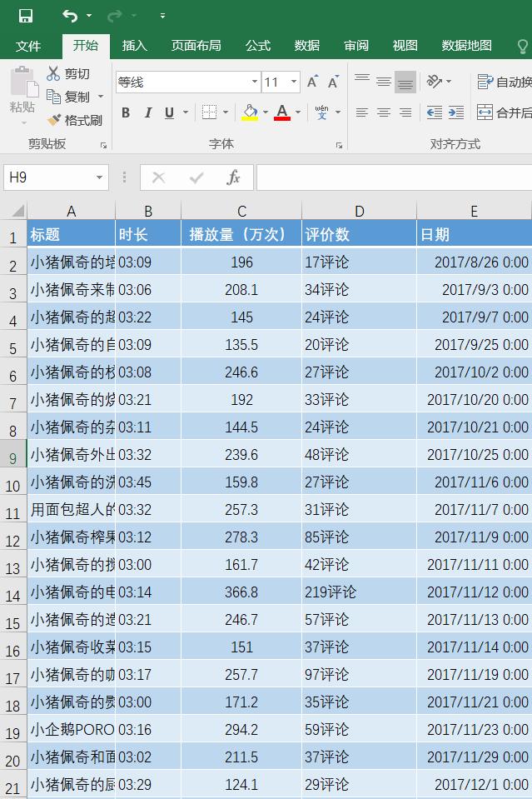Open the fill color dropdown arrow
This screenshot has height=799, width=532.
[x=266, y=112]
